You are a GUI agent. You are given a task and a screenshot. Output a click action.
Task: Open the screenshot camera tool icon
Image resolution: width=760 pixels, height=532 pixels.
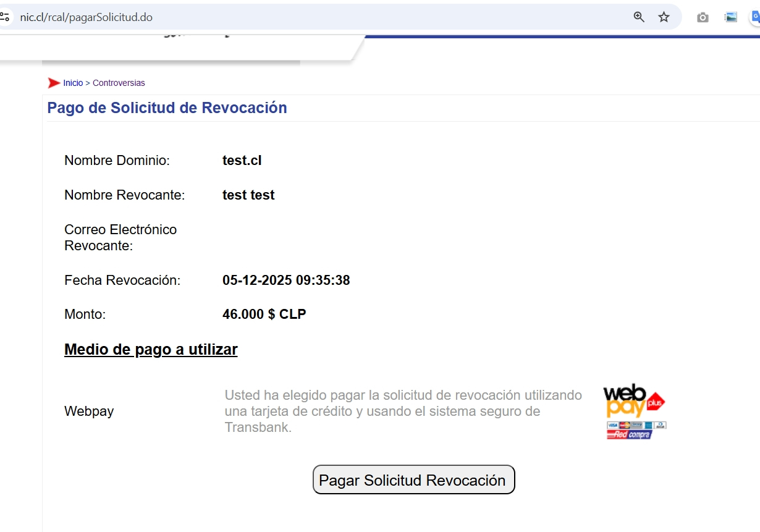(703, 17)
